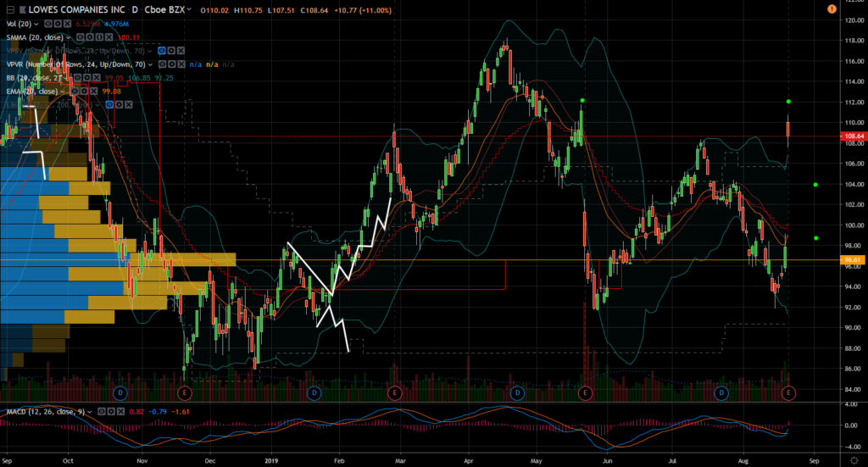Open settings for the SMMA indicator

[x=90, y=37]
